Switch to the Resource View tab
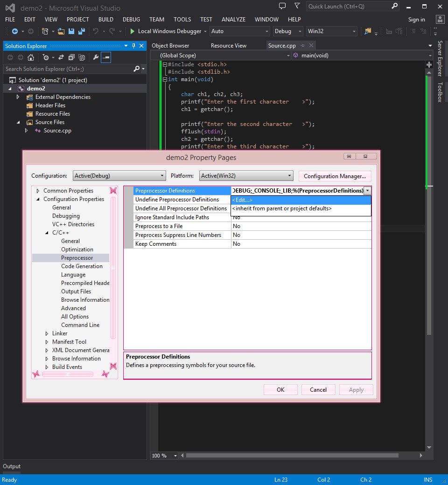This screenshot has width=448, height=485. (x=228, y=45)
